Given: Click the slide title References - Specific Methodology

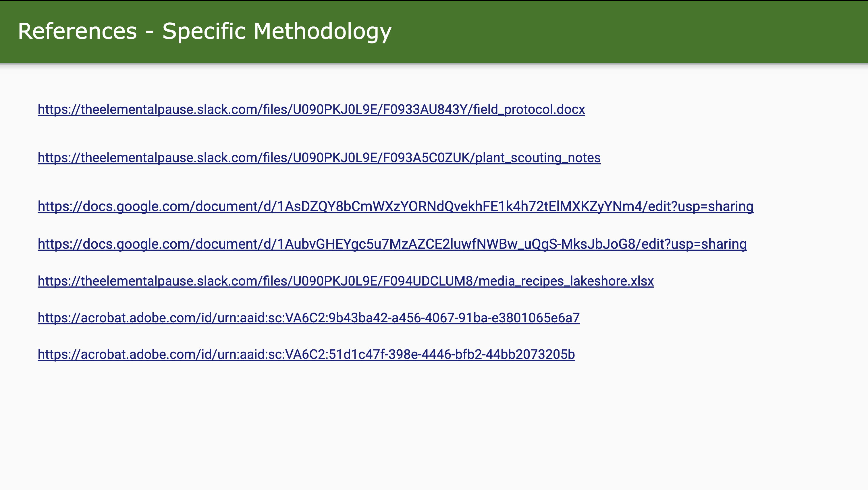Looking at the screenshot, I should (205, 31).
